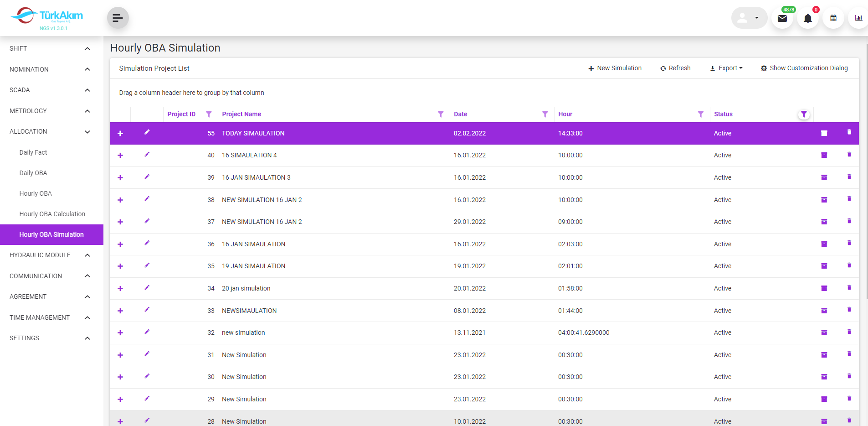Open notifications bell icon

[x=807, y=18]
